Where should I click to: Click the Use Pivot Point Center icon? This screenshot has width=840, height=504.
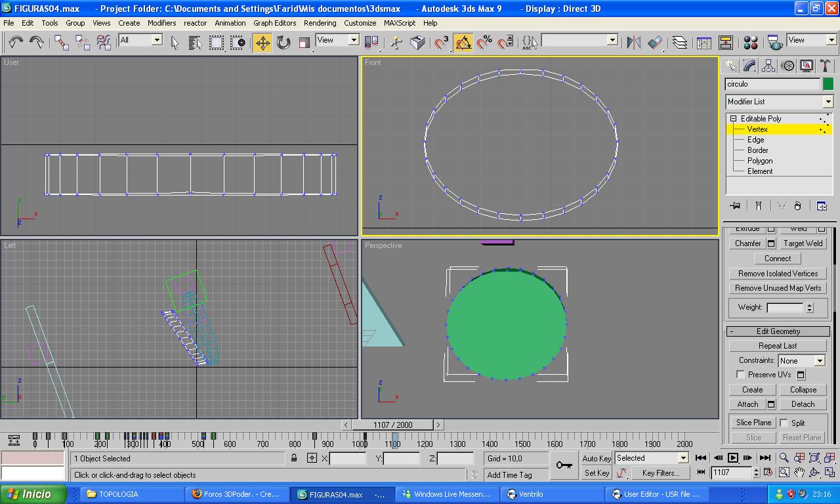[x=371, y=43]
